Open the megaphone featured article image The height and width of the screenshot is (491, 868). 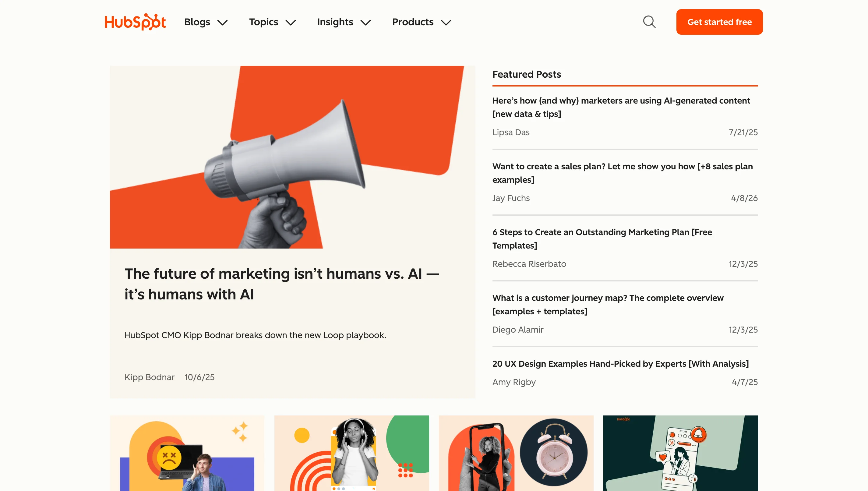[293, 157]
